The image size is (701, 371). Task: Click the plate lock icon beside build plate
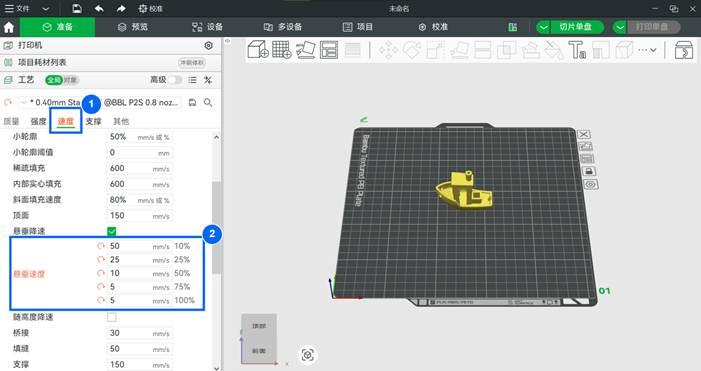coord(589,171)
